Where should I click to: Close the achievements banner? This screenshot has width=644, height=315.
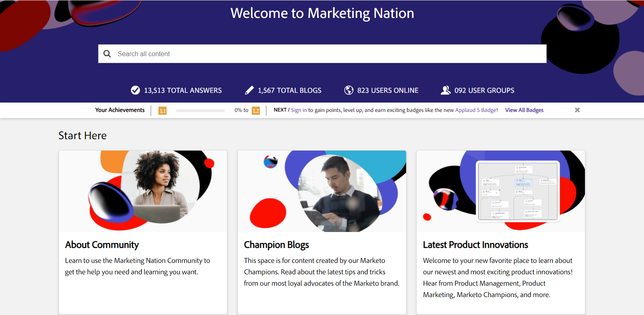click(x=577, y=110)
